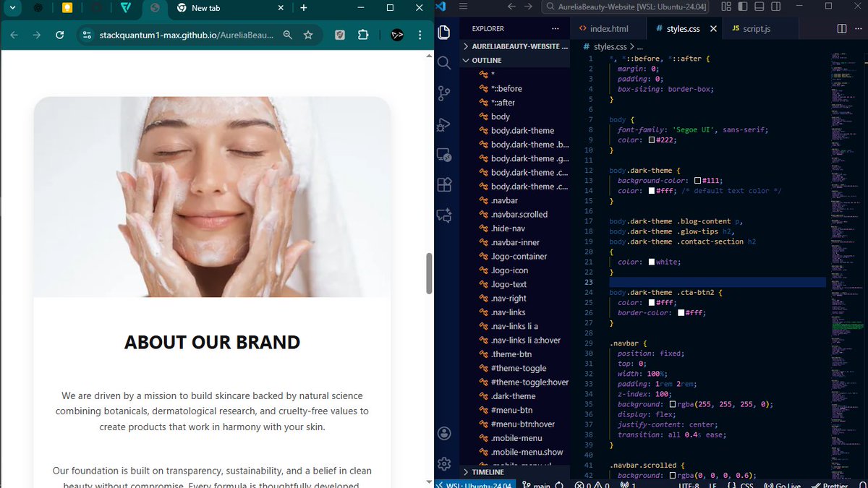Reload the page in Chrome
Image resolution: width=868 pixels, height=488 pixels.
click(x=60, y=35)
